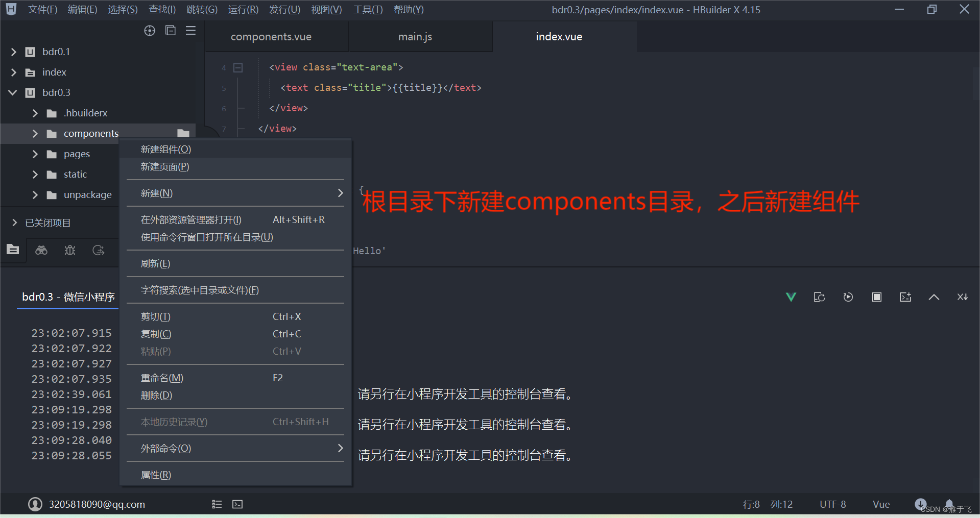Click the export log console icon

click(905, 297)
